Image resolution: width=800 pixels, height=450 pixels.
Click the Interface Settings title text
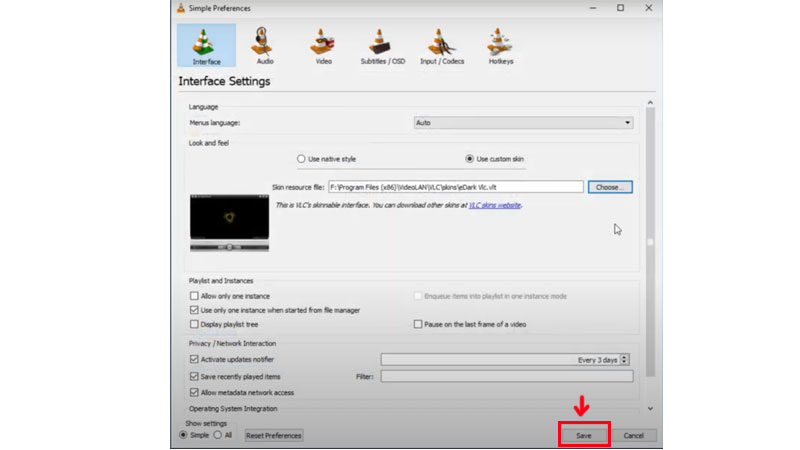224,82
